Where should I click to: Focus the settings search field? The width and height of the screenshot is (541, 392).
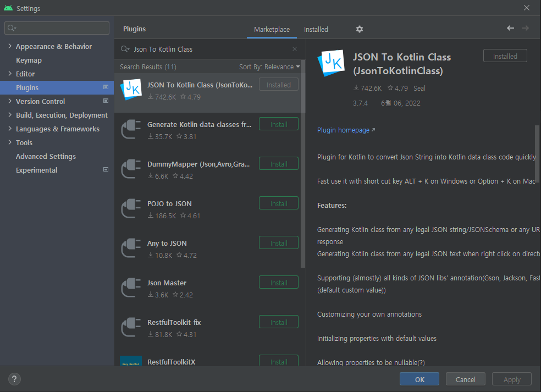[x=57, y=28]
